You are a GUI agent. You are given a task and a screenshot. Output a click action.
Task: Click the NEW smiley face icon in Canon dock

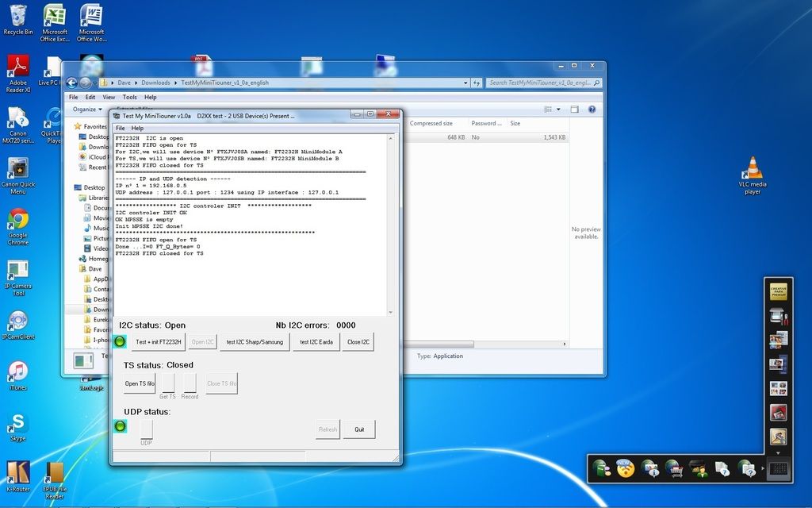(x=626, y=468)
